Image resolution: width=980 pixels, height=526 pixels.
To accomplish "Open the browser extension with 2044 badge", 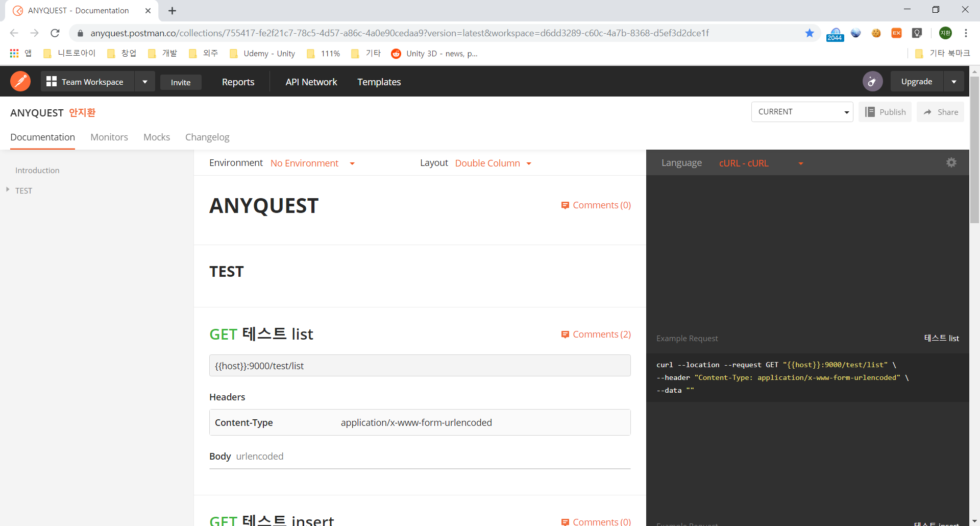I will tap(835, 34).
